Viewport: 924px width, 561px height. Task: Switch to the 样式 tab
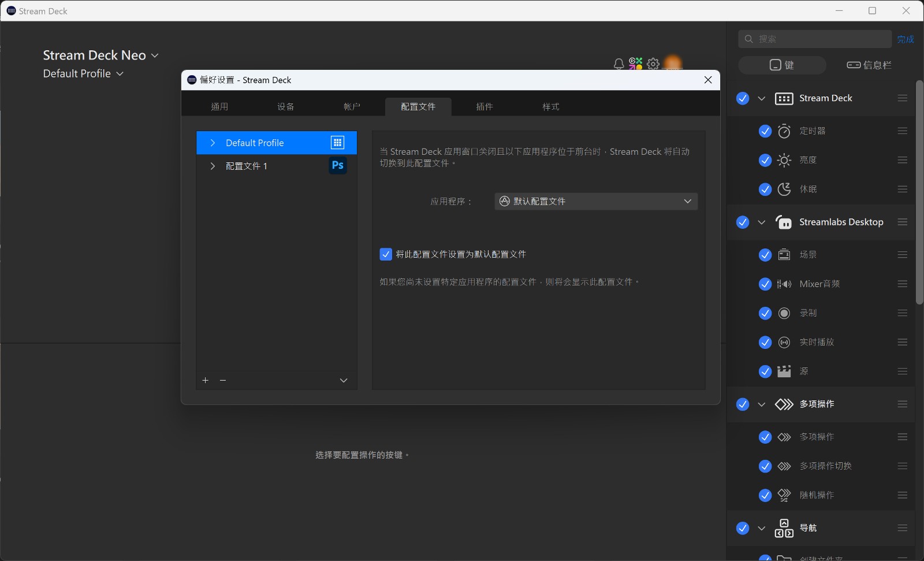[550, 107]
